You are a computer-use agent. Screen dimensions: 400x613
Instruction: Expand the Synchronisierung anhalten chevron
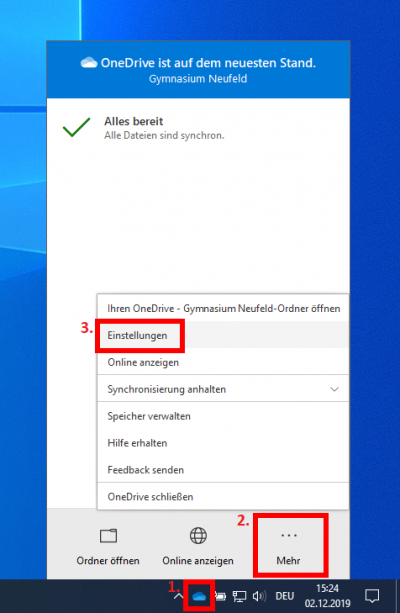(334, 389)
